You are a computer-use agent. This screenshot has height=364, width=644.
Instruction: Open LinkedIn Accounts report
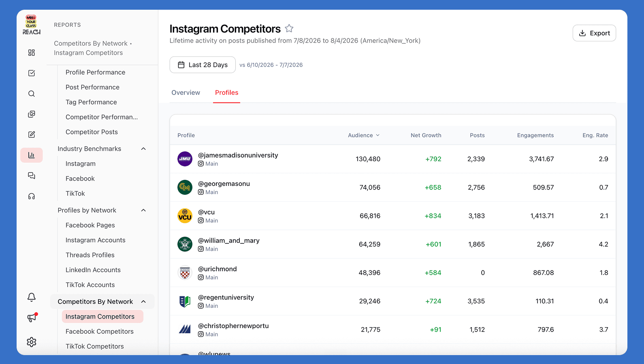93,270
